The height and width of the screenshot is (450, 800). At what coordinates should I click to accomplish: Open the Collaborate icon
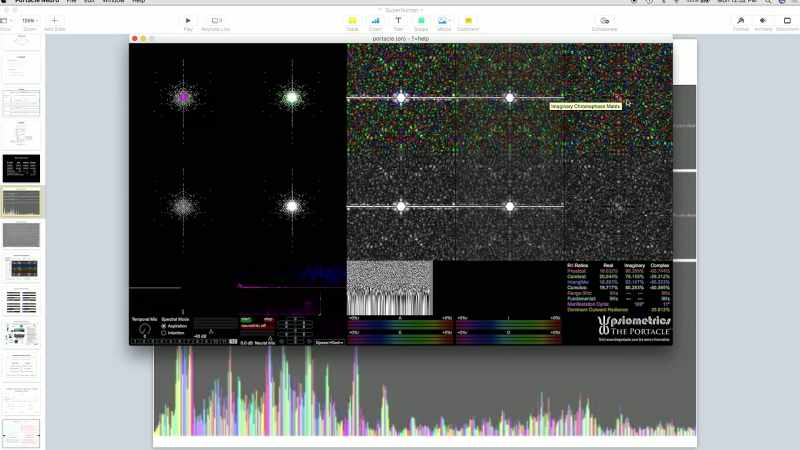[x=605, y=21]
